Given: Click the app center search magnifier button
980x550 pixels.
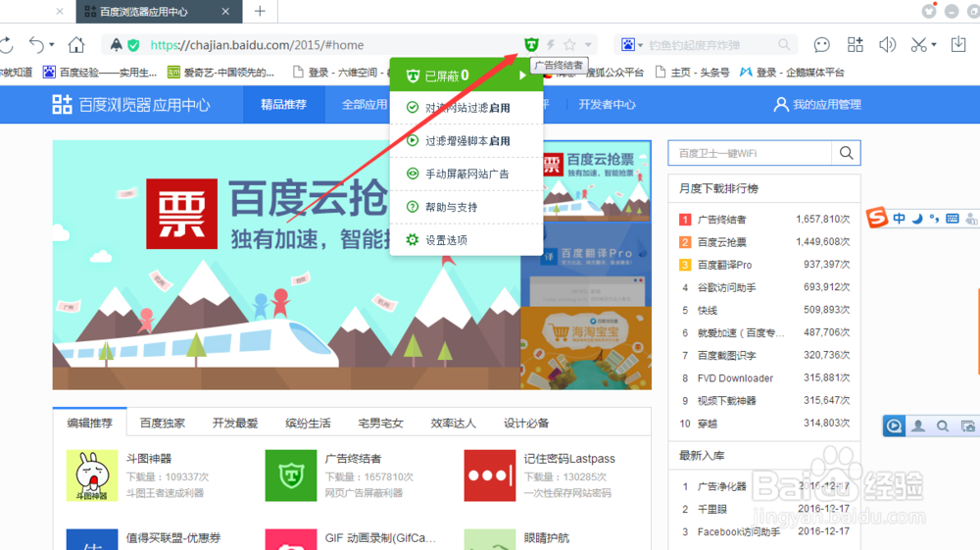Looking at the screenshot, I should tap(847, 153).
